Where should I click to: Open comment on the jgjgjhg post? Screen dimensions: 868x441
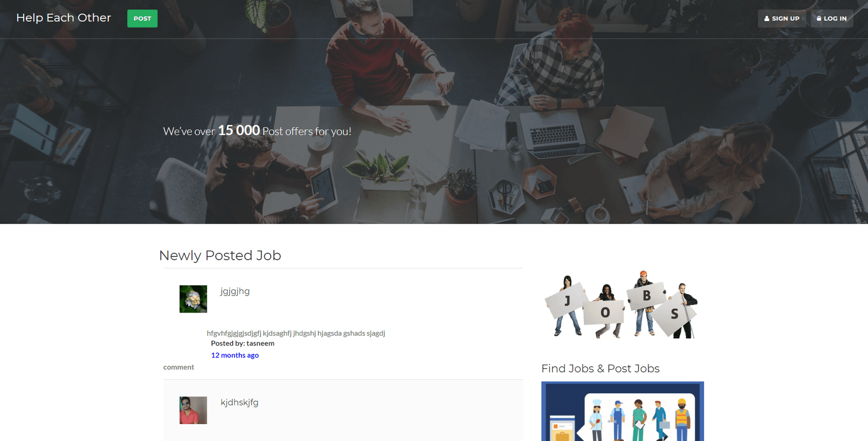click(178, 367)
